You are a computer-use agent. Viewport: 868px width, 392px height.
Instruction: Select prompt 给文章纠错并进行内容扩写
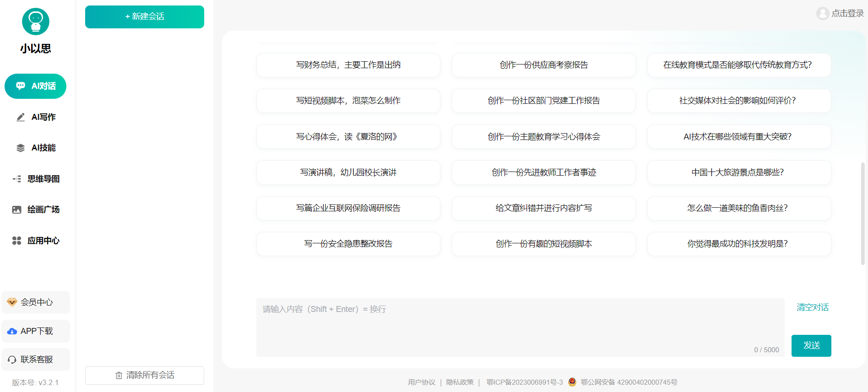coord(544,208)
